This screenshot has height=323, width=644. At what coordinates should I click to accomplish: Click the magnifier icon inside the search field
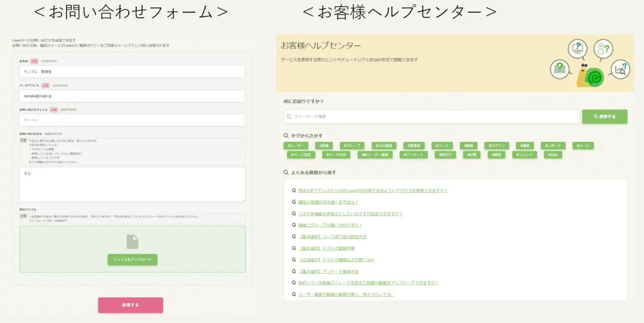coord(288,116)
